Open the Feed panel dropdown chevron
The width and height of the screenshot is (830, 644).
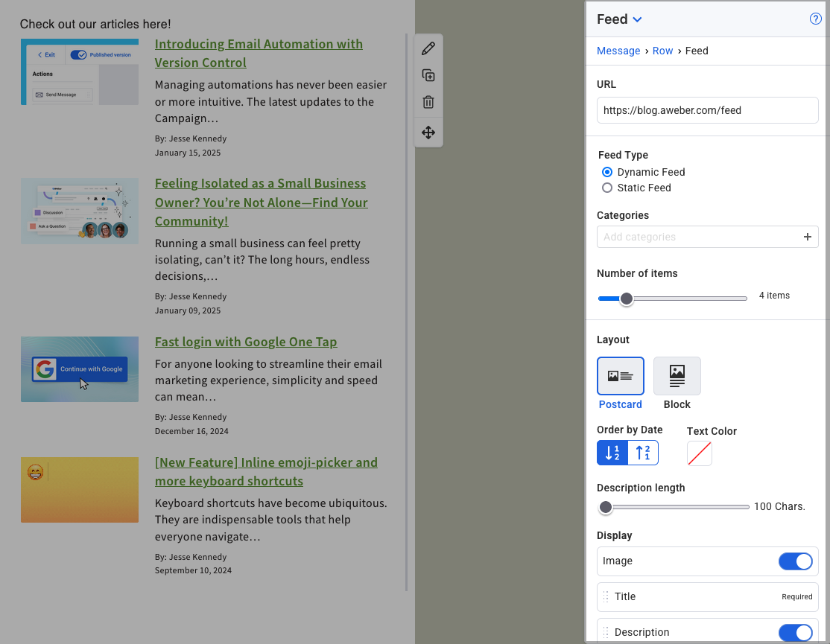click(637, 19)
